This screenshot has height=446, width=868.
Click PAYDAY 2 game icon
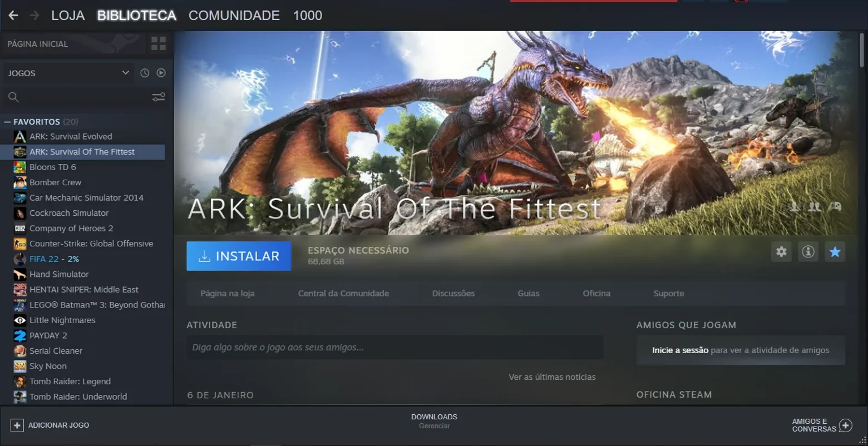[x=20, y=336]
